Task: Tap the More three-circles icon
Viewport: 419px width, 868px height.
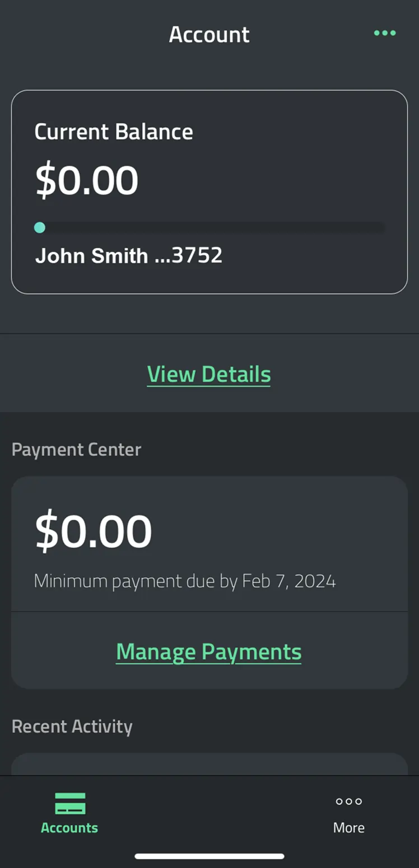Action: coord(348,801)
